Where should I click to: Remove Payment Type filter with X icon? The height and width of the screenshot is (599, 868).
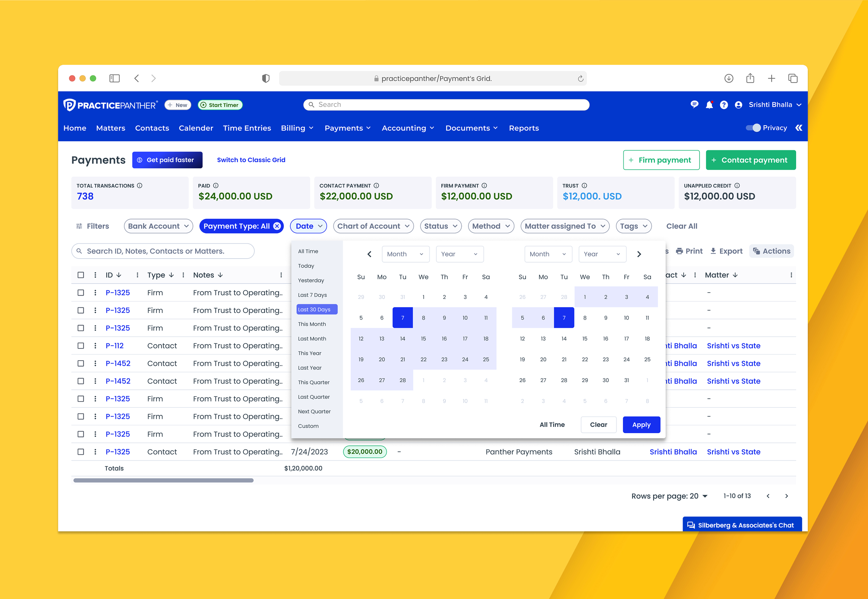[277, 226]
